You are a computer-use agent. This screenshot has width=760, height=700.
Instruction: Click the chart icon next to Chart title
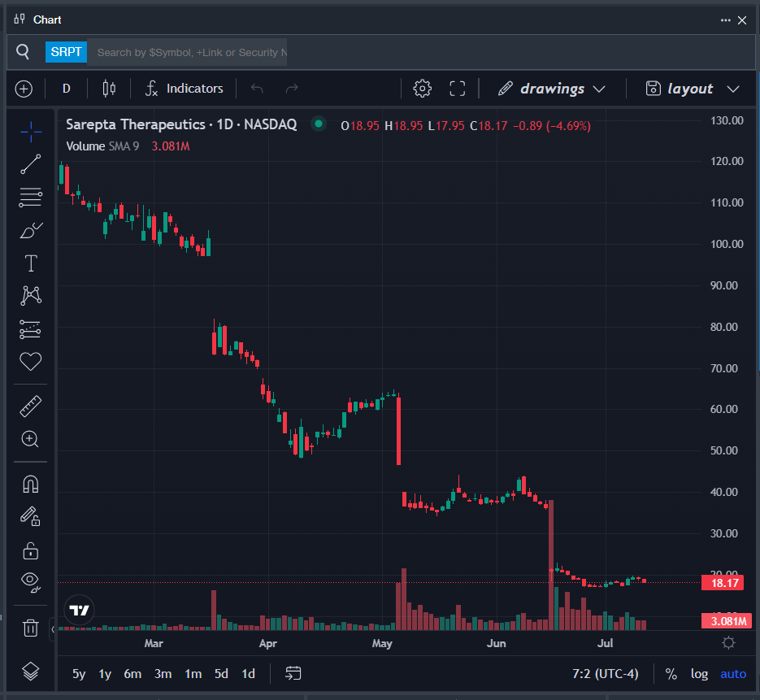click(x=20, y=20)
